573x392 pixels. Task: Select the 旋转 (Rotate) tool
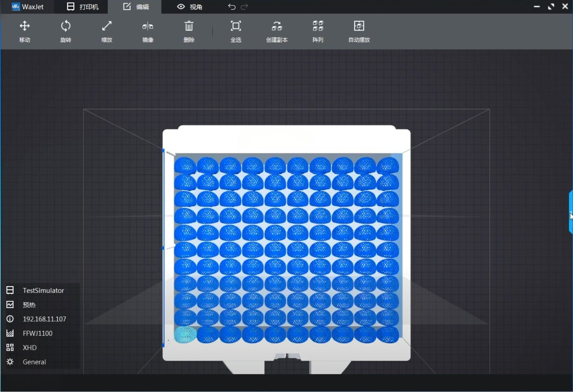tap(66, 31)
